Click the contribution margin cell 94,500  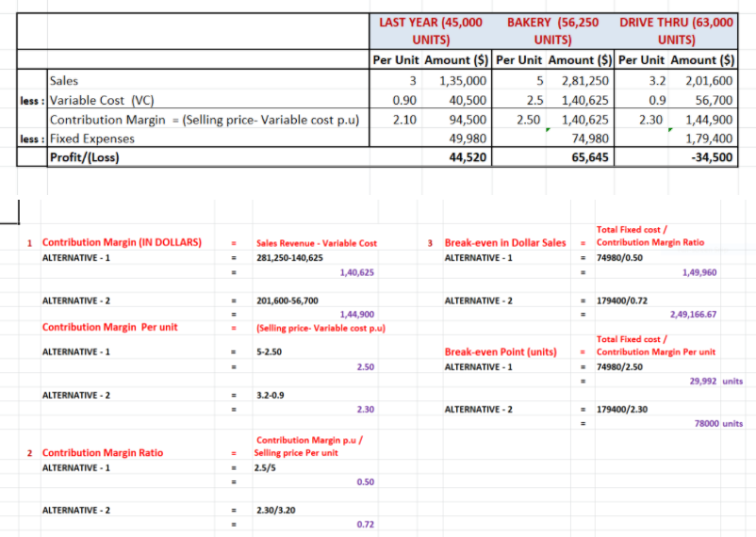[468, 120]
